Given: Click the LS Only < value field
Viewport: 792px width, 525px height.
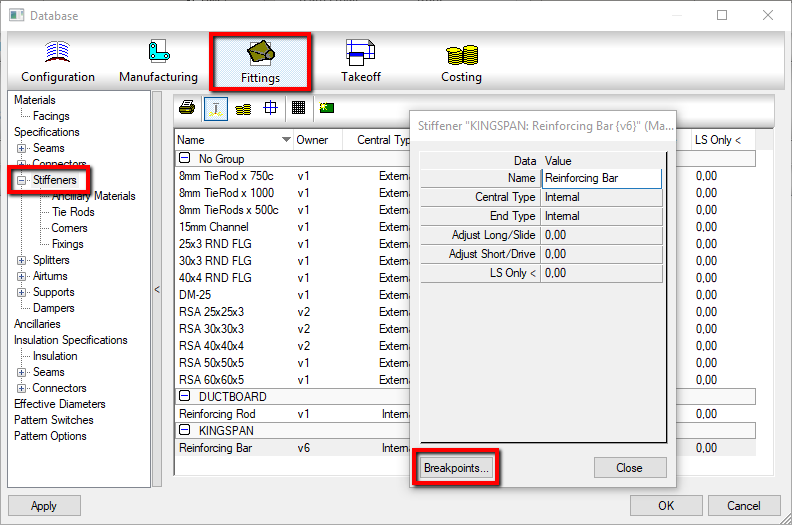Looking at the screenshot, I should point(602,273).
